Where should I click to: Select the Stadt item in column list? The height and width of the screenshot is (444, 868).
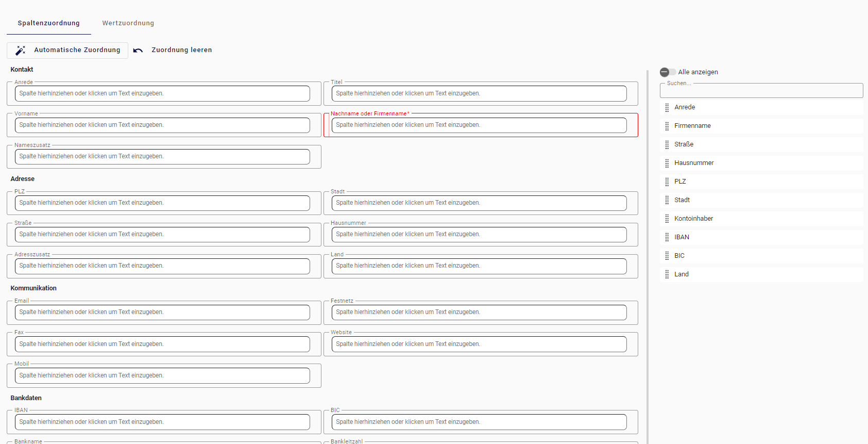[x=761, y=200]
